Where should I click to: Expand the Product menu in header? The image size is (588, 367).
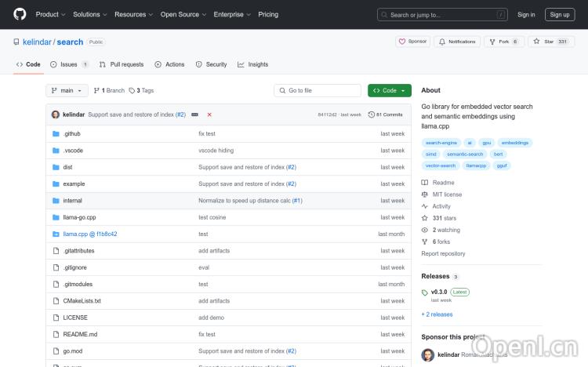(x=50, y=14)
